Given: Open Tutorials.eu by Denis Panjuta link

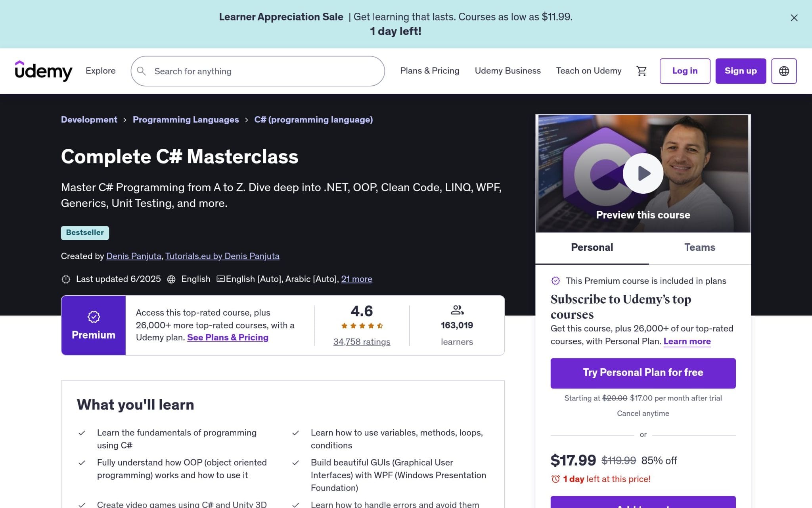Looking at the screenshot, I should coord(222,256).
